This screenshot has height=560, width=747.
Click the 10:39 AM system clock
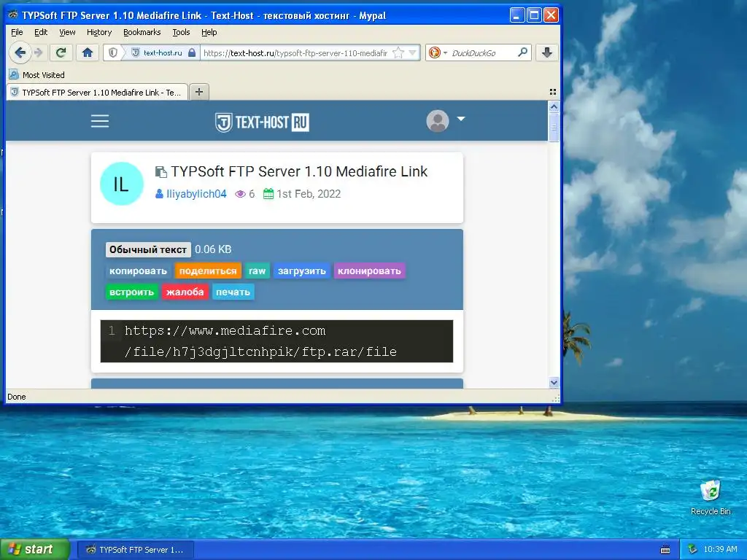720,550
